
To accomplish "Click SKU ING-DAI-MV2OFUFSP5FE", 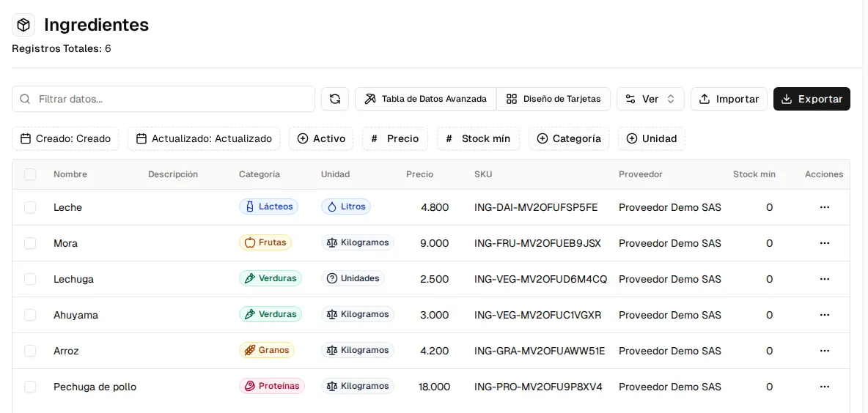I will coord(536,207).
